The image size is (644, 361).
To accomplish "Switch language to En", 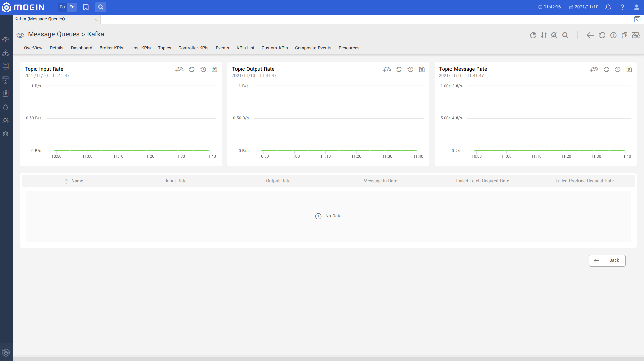I will 72,7.
